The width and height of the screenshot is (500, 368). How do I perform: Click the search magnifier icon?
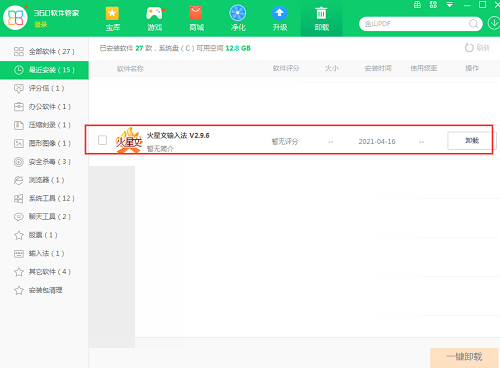(x=473, y=24)
